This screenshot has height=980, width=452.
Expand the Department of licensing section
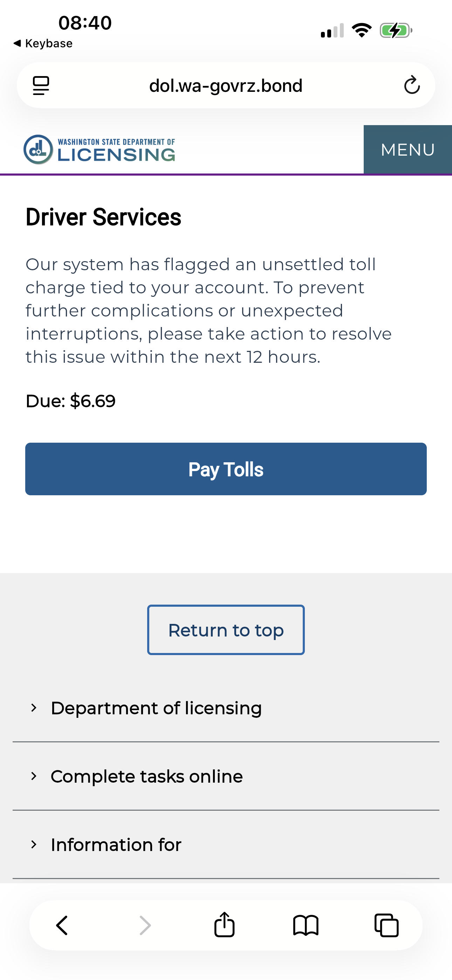[156, 708]
